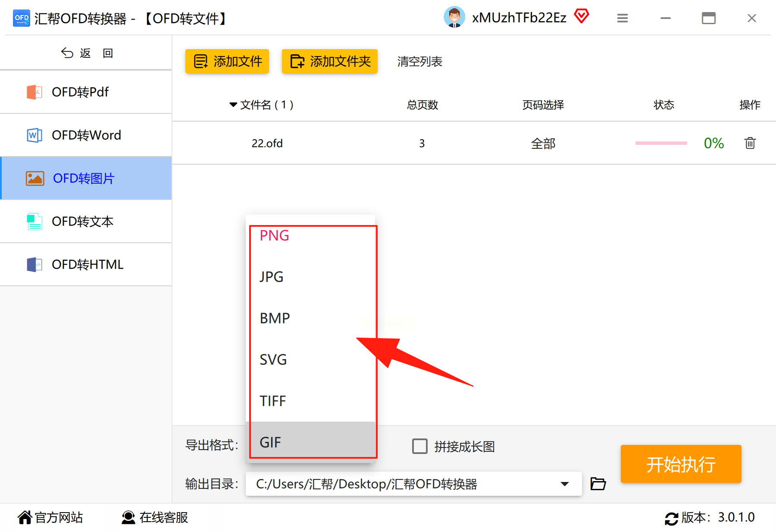The height and width of the screenshot is (532, 776).
Task: Open the hamburger menu icon
Action: [x=622, y=18]
